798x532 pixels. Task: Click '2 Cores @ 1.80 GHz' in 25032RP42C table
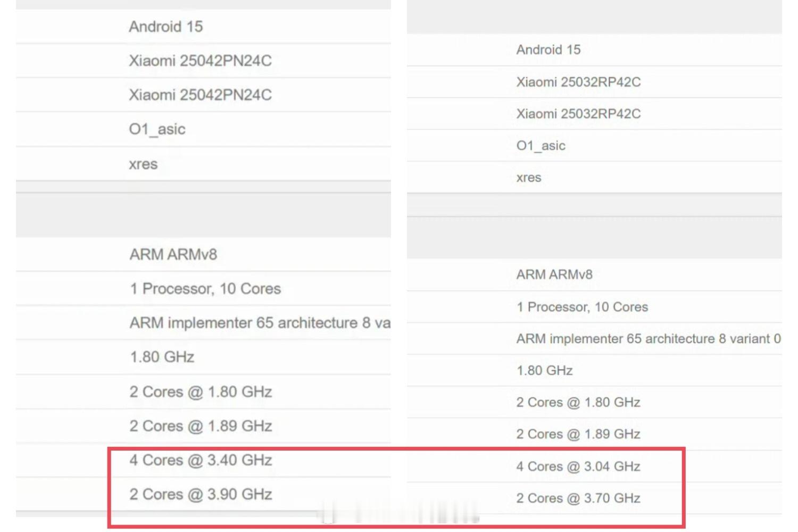tap(578, 403)
